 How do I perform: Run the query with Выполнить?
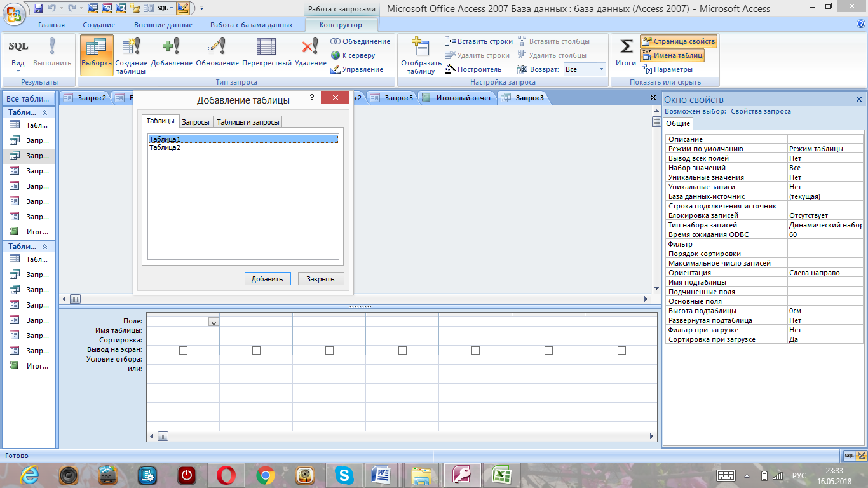coord(52,53)
